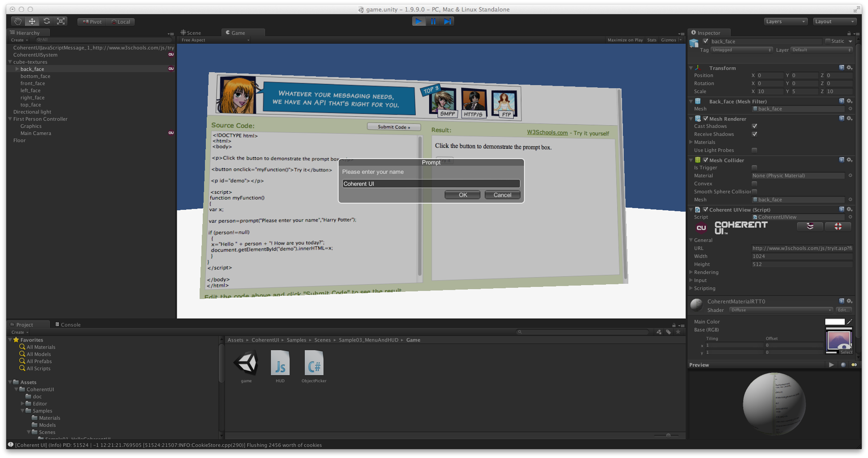The width and height of the screenshot is (868, 458).
Task: Click the Inspector lock icon
Action: point(849,33)
